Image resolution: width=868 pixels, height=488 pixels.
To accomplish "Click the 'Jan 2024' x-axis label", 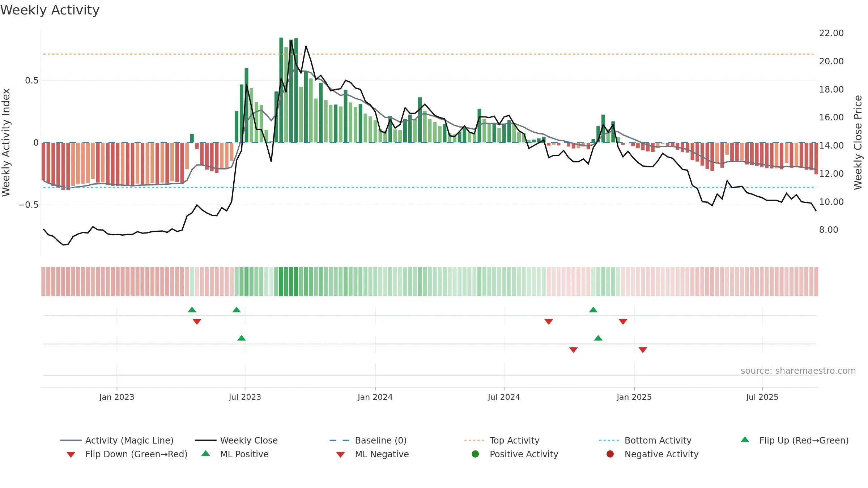I will pos(375,397).
